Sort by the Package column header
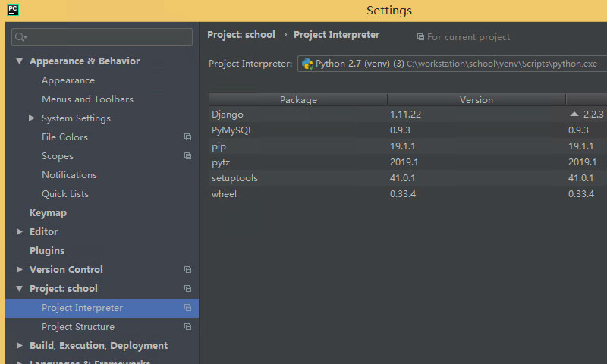The width and height of the screenshot is (607, 364). coord(298,100)
